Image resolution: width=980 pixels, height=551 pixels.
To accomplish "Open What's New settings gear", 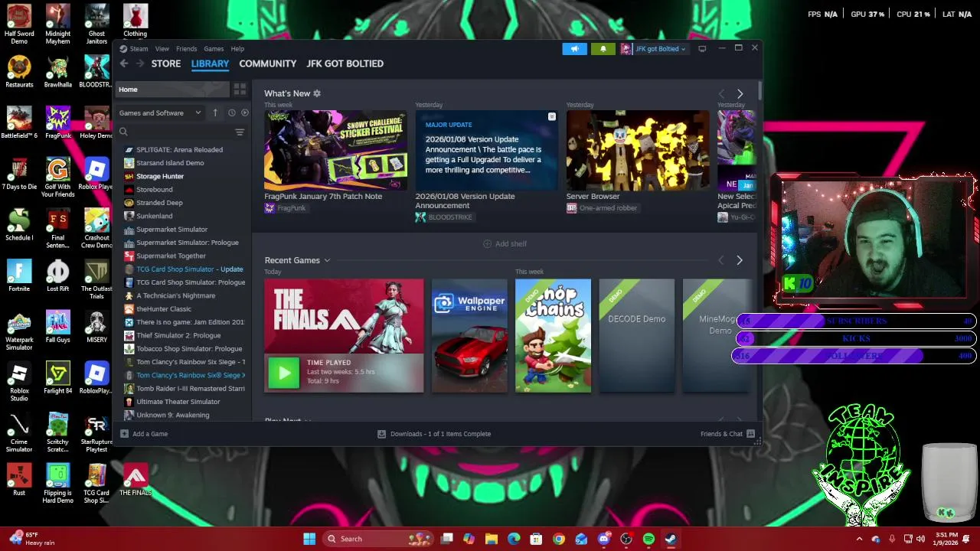I will [x=317, y=93].
